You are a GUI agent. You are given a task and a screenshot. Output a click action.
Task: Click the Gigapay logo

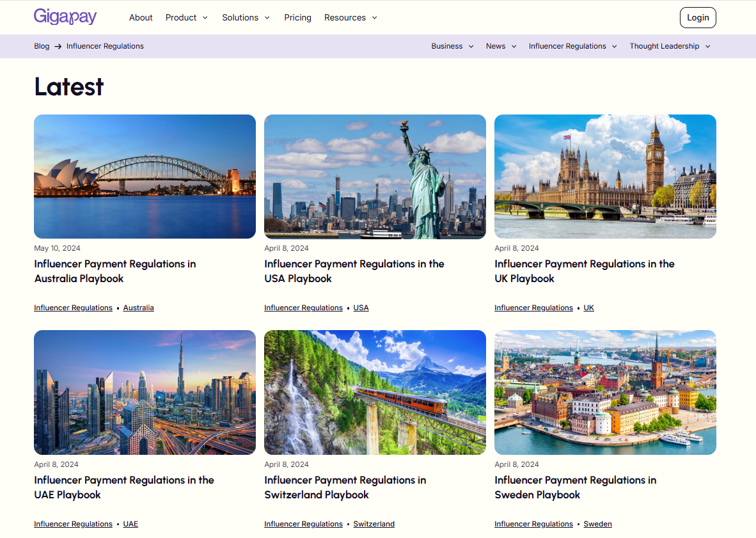(x=65, y=17)
